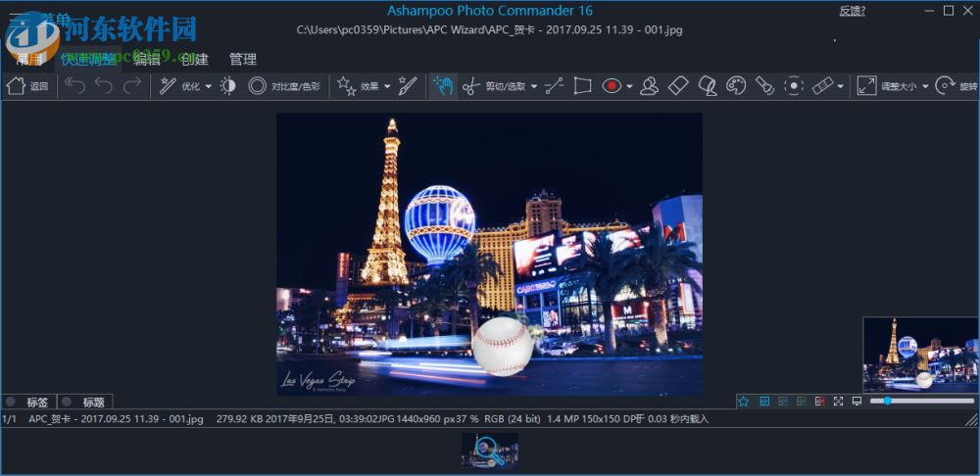The width and height of the screenshot is (980, 476).
Task: Click the object cutout icon next to eraser
Action: click(707, 86)
